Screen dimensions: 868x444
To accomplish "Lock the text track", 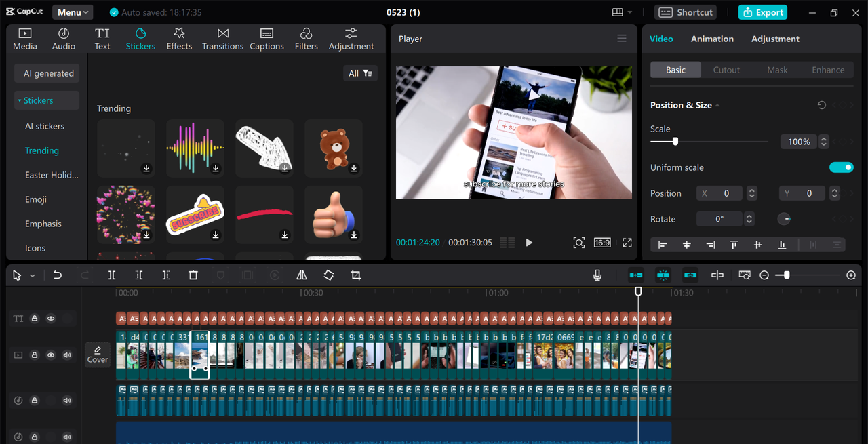I will click(35, 319).
